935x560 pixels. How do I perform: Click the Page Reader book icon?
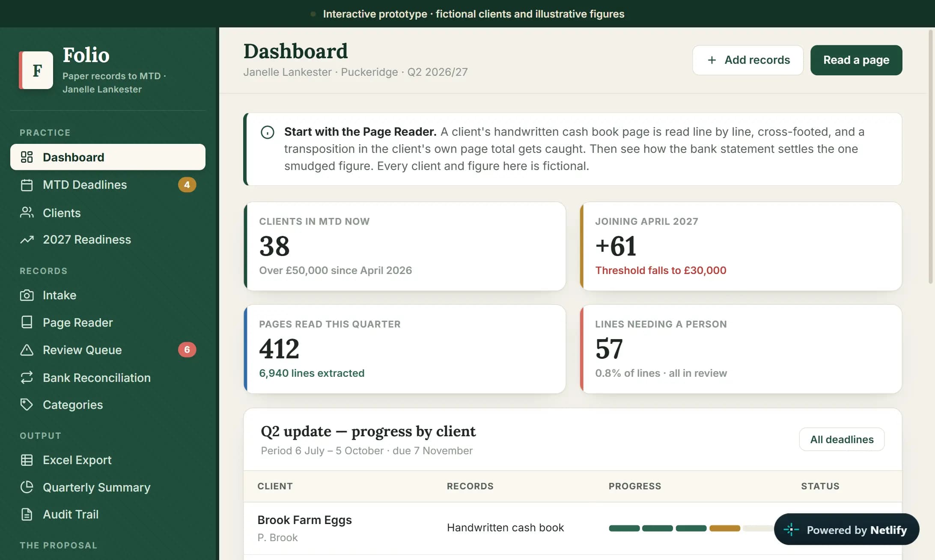27,322
